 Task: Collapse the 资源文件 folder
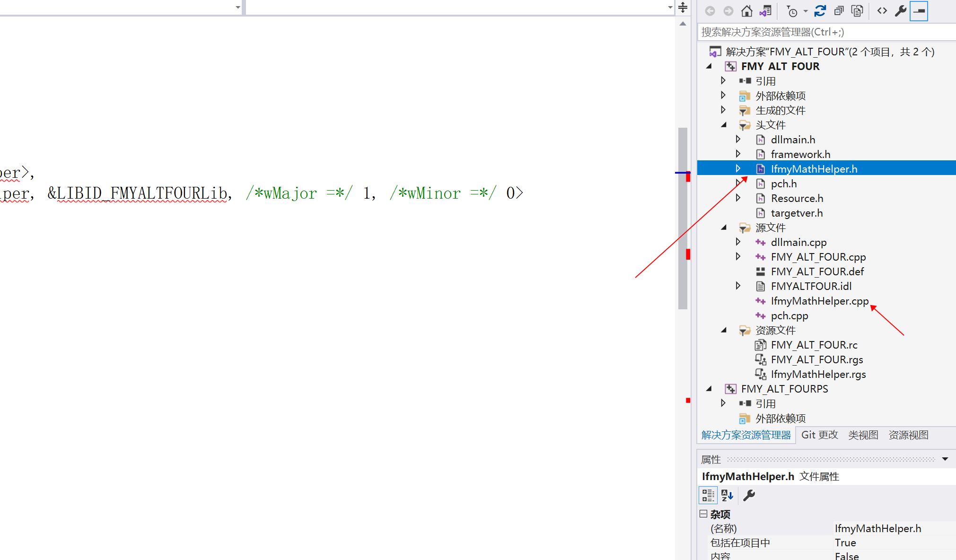click(x=724, y=330)
